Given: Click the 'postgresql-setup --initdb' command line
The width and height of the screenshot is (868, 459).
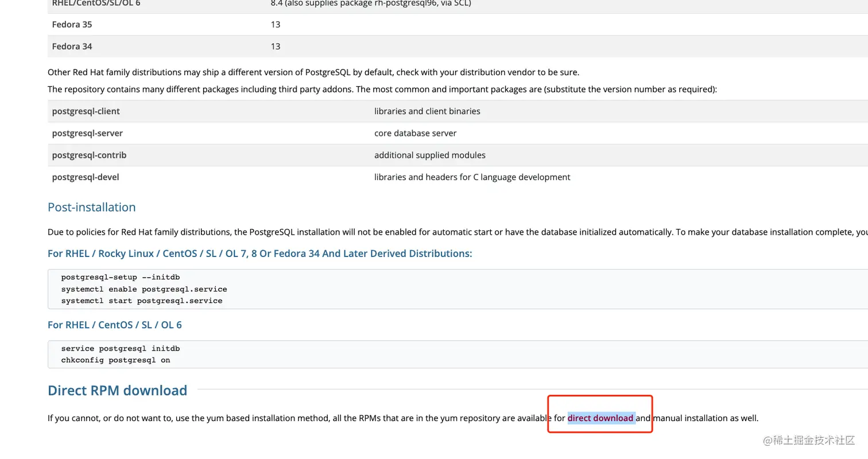Looking at the screenshot, I should [121, 277].
